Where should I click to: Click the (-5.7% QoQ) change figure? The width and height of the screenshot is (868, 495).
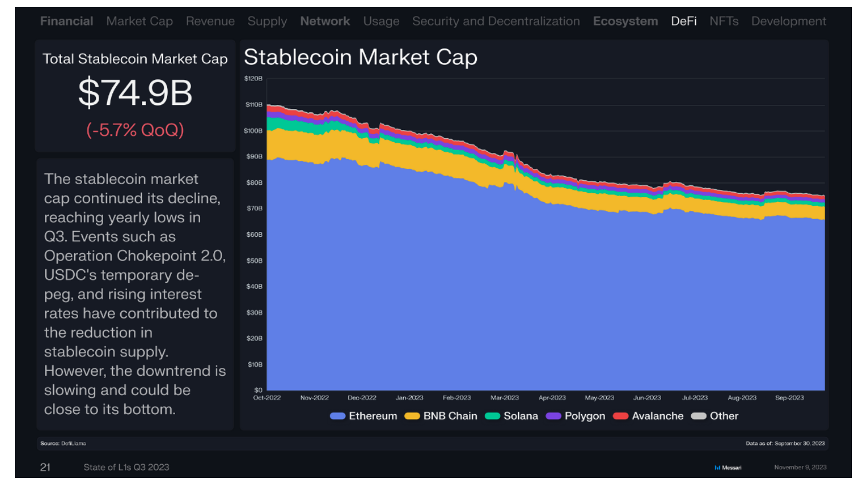pos(135,130)
